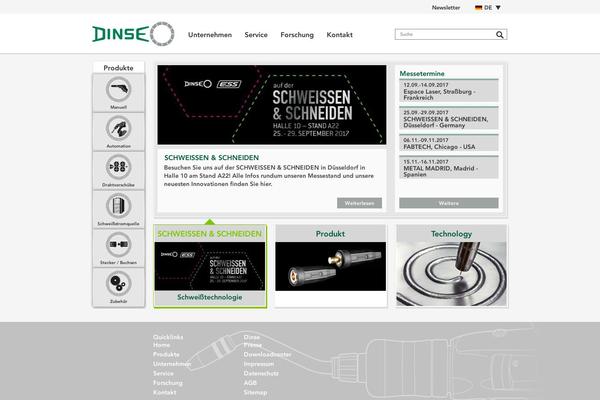Open the Kontakt menu in the header
The image size is (600, 400).
339,35
